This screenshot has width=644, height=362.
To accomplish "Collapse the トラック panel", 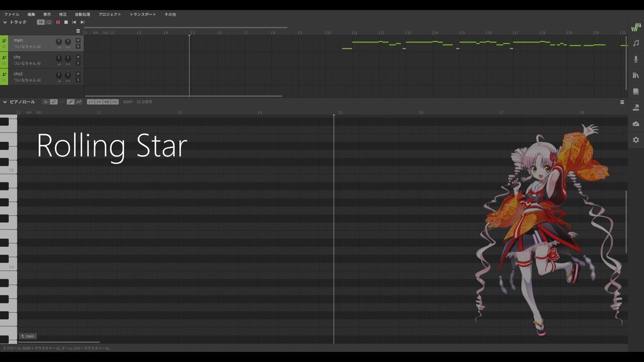I will point(5,22).
